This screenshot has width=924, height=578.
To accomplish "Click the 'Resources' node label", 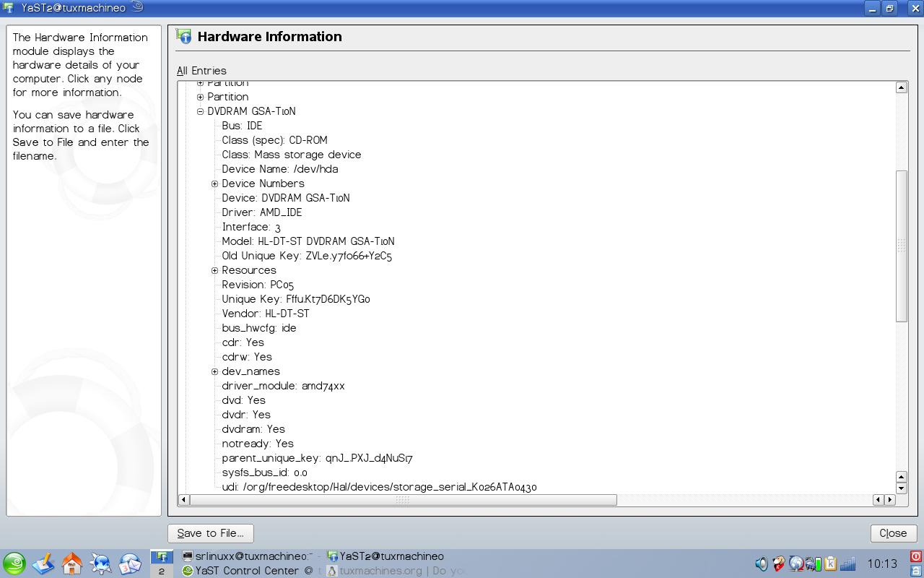I will point(249,270).
